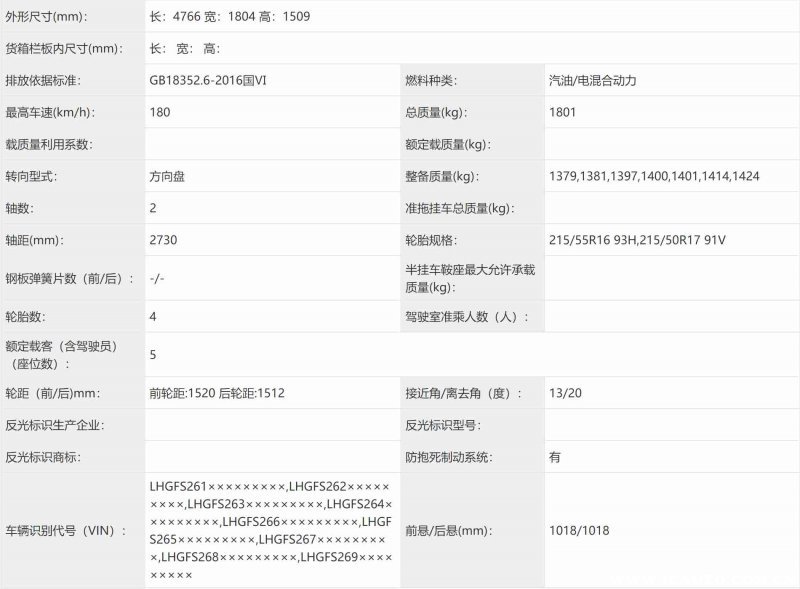Screen dimensions: 800x589
Task: Select the 额定载客 seat count value 5
Action: point(153,354)
